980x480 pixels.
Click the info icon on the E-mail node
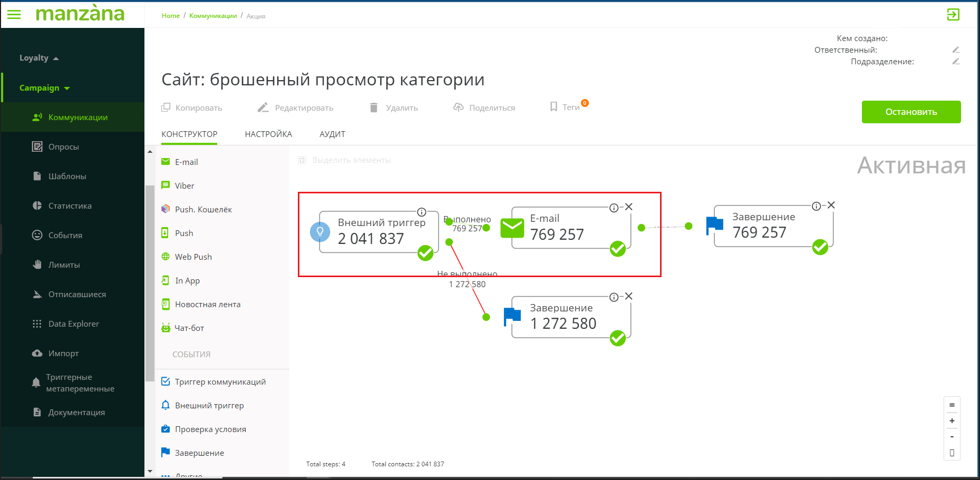pos(614,208)
